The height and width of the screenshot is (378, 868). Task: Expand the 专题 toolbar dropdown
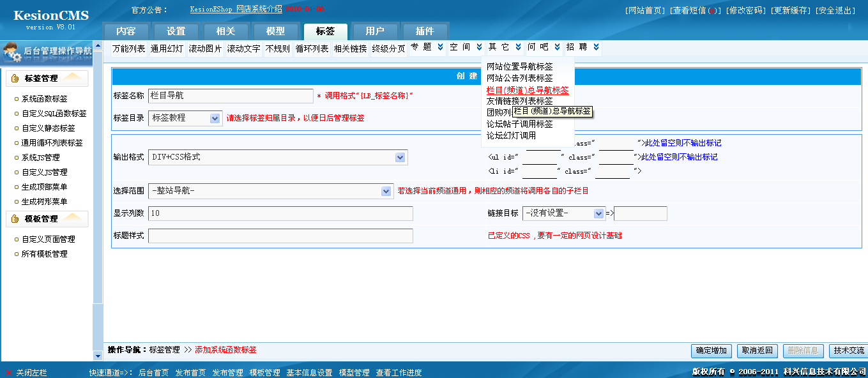440,47
